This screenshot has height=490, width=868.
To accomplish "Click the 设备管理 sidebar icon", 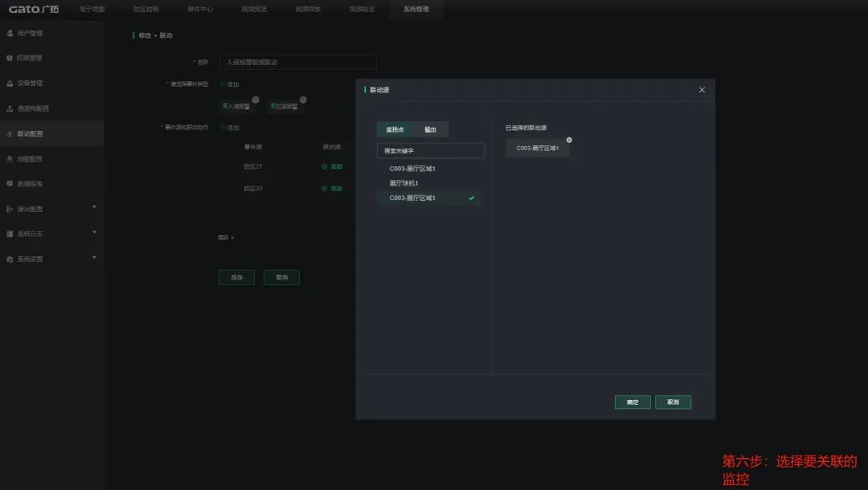I will point(10,84).
